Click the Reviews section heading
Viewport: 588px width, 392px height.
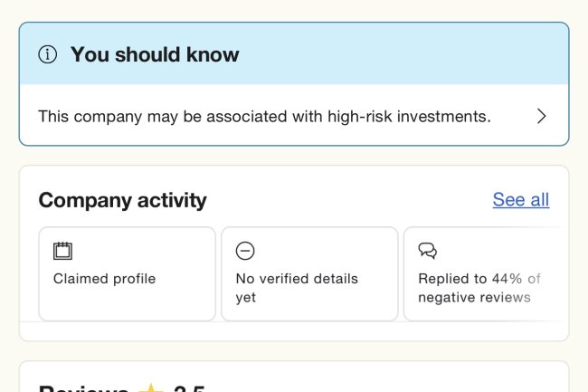click(x=83, y=388)
